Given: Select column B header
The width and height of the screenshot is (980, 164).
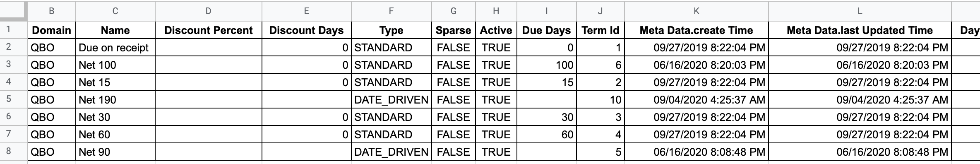Looking at the screenshot, I should point(52,11).
